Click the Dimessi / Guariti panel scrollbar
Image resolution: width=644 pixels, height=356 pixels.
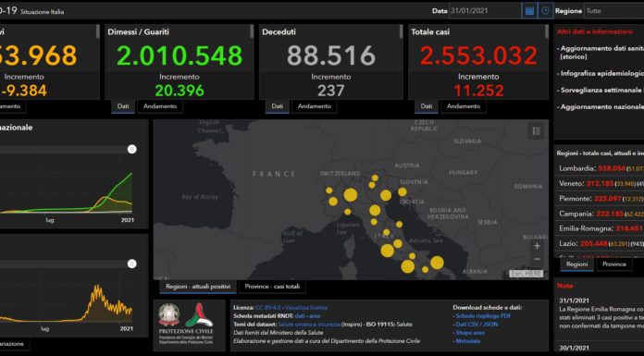point(252,32)
